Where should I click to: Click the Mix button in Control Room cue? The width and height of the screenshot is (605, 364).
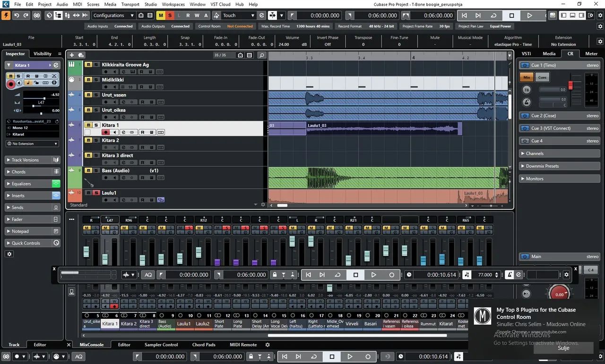pos(527,77)
